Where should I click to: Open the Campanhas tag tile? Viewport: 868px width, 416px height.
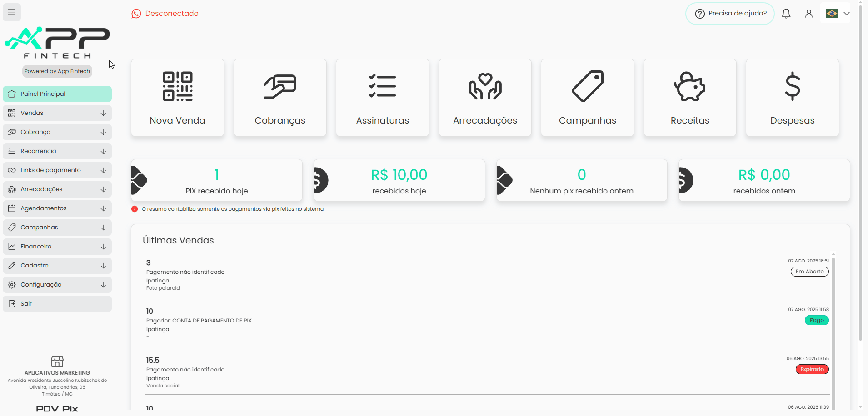(588, 98)
